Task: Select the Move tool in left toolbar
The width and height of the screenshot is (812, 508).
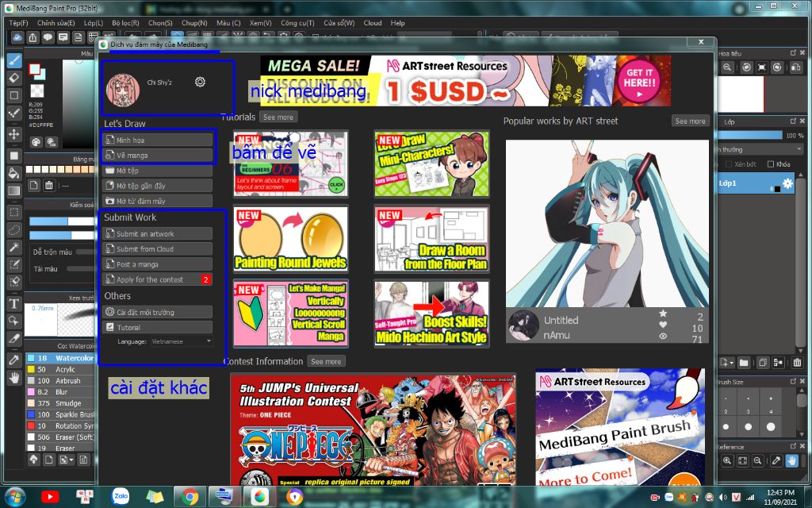Action: [14, 133]
